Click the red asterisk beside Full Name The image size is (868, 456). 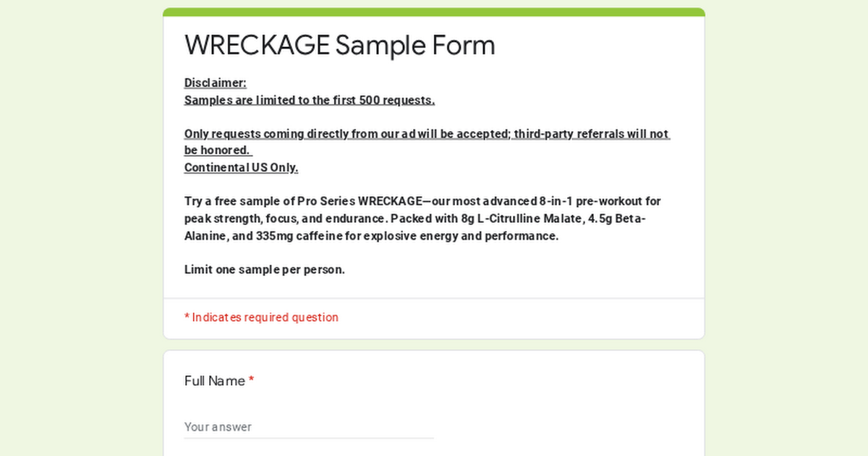point(251,381)
